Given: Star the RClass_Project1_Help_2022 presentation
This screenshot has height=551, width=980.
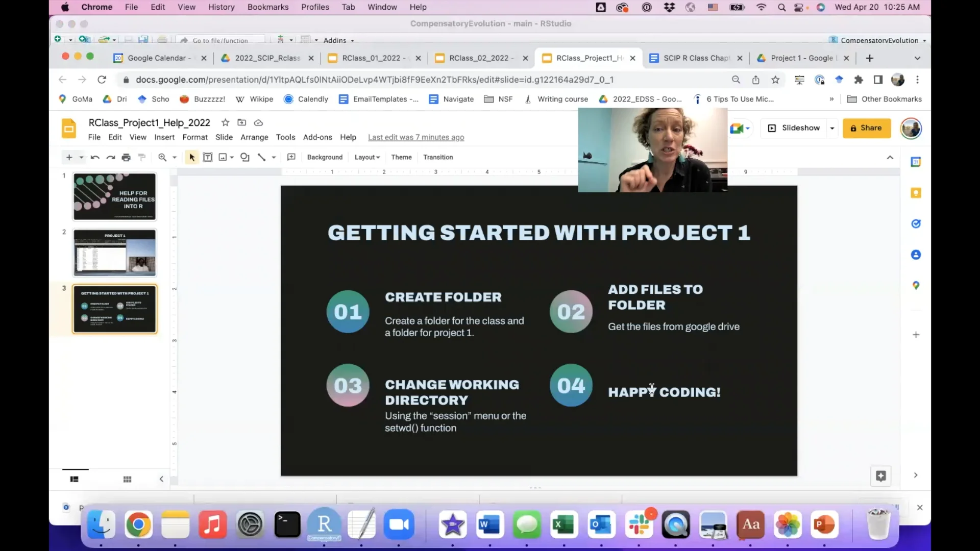Looking at the screenshot, I should click(x=225, y=122).
